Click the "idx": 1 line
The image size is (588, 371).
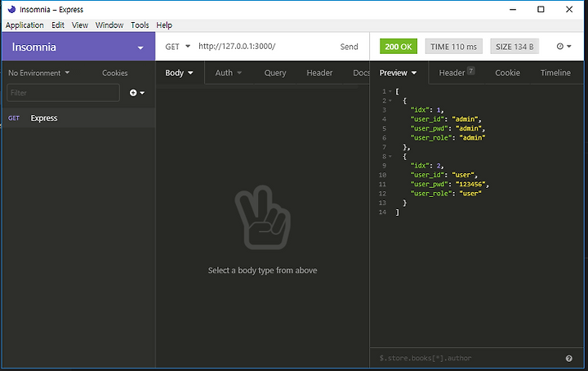click(x=427, y=110)
